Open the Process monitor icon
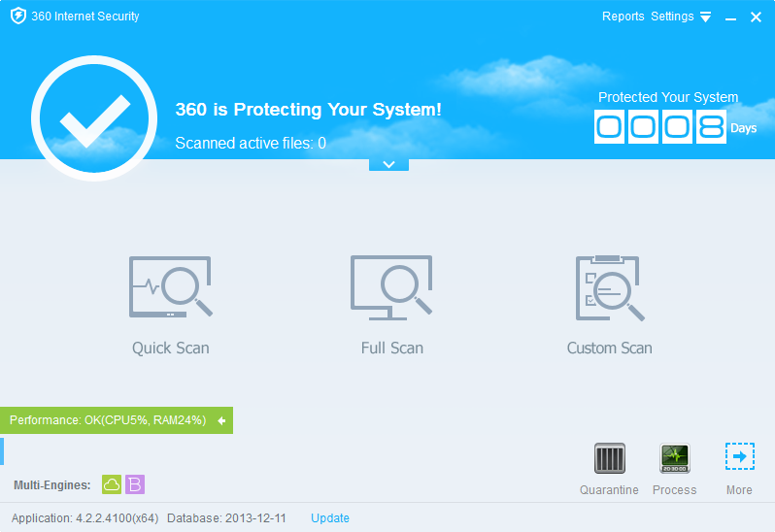The width and height of the screenshot is (775, 532). pyautogui.click(x=675, y=458)
